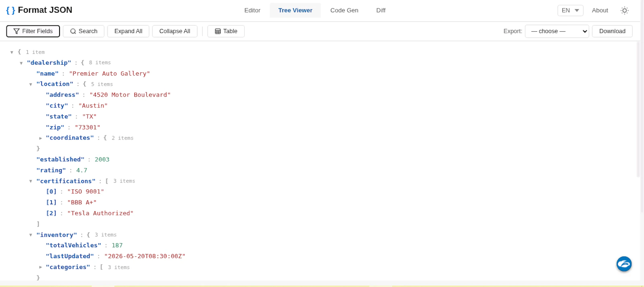This screenshot has width=644, height=287.
Task: Click the Format JSON logo
Action: coord(39,10)
